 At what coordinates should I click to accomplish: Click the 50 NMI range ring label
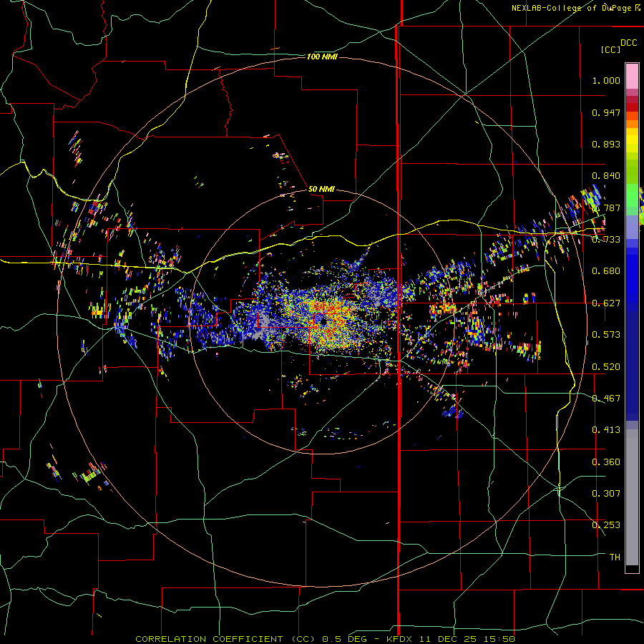click(x=321, y=190)
